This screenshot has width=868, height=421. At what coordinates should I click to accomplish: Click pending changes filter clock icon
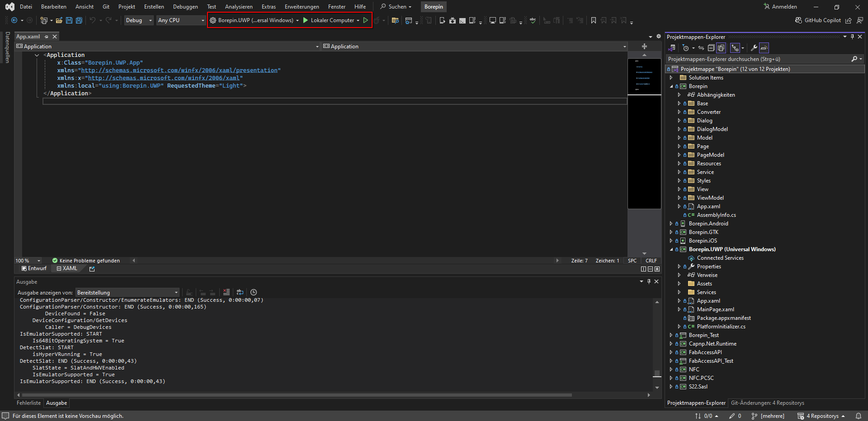[x=686, y=48]
